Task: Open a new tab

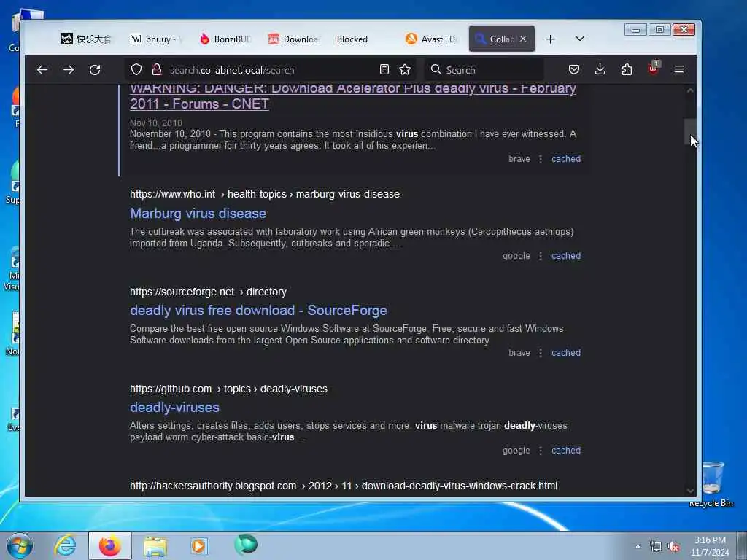Action: [550, 39]
